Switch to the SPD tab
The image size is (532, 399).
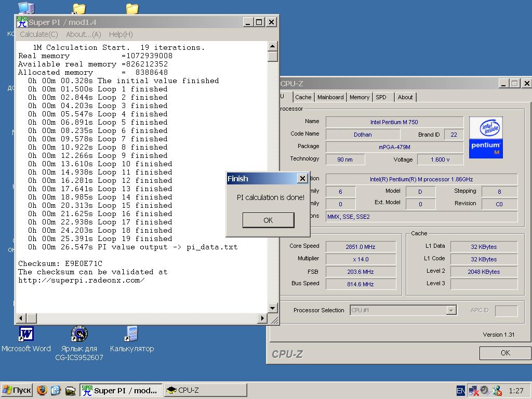tap(381, 97)
